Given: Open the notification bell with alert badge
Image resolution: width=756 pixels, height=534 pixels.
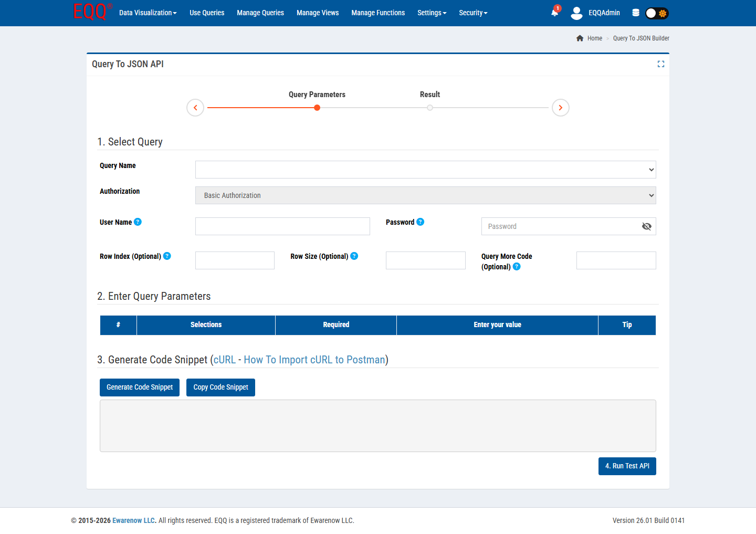Looking at the screenshot, I should (554, 13).
